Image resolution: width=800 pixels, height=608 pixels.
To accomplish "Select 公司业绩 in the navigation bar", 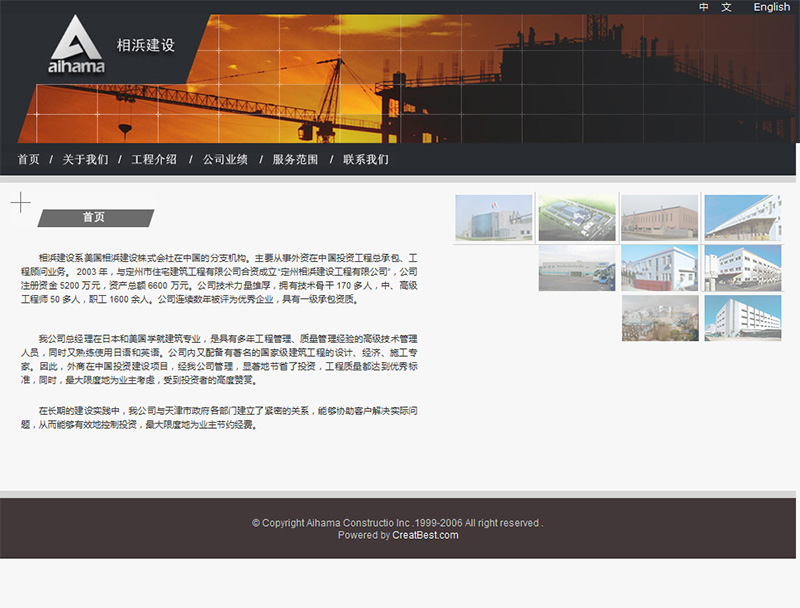I will 225,159.
